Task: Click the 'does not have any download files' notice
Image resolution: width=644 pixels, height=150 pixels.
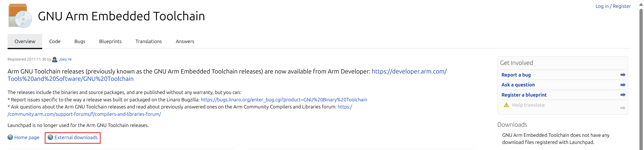Action: pyautogui.click(x=556, y=139)
